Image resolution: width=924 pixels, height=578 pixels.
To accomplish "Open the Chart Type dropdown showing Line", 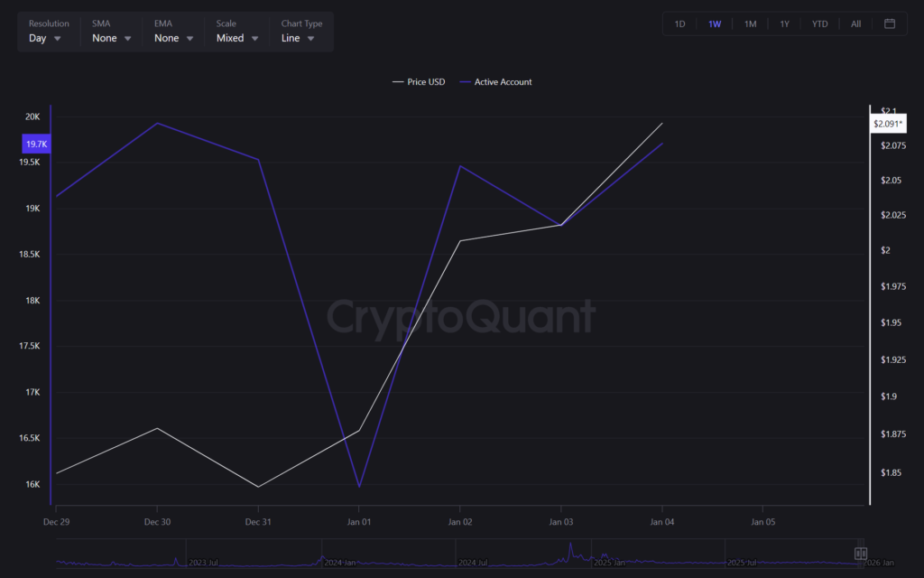I will [x=298, y=38].
